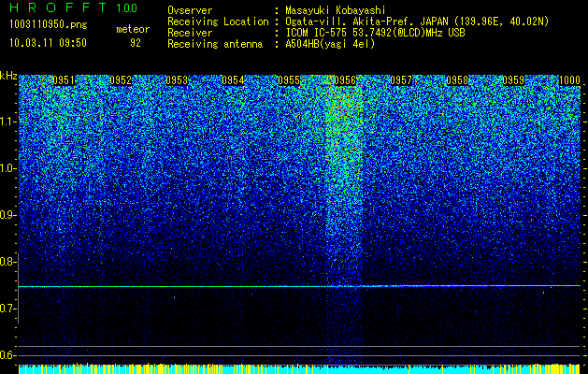Click the meteor count 92
Viewport: 588px width, 374px height.
point(136,43)
